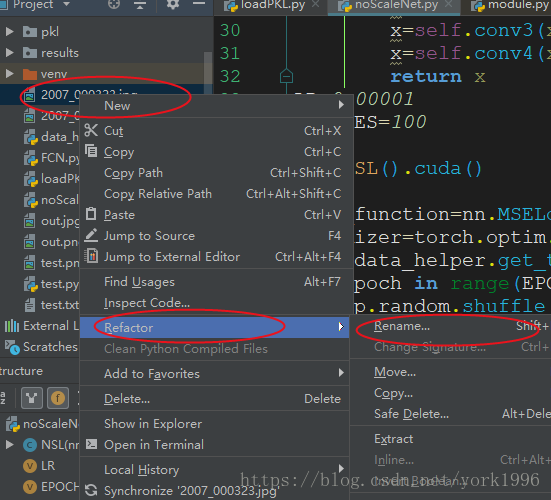Choose Cut from the context menu
551x500 pixels.
(216, 131)
